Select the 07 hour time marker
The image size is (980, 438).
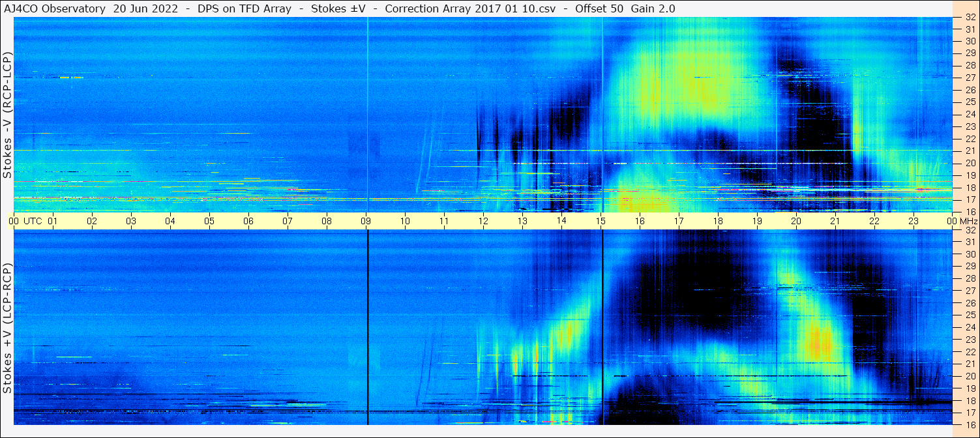[x=288, y=221]
